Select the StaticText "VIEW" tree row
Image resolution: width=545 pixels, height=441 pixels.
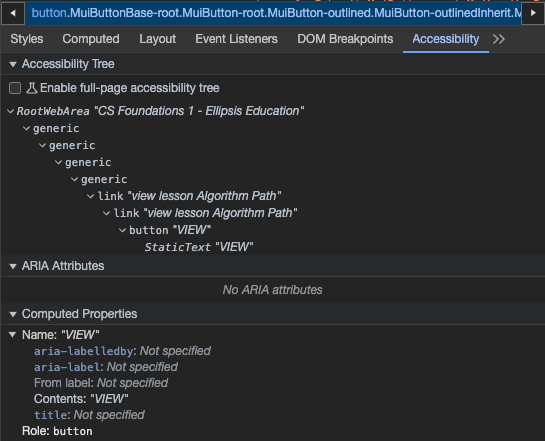click(199, 247)
